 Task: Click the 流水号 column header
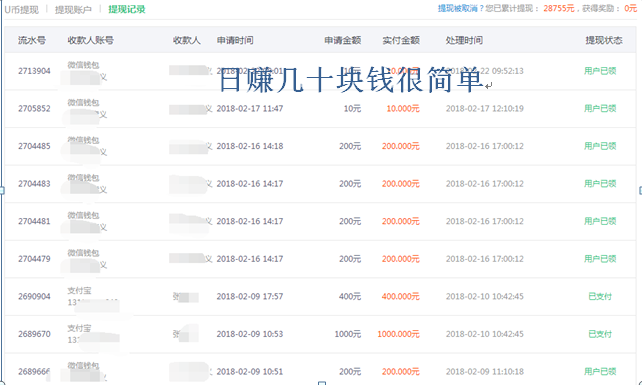point(32,40)
